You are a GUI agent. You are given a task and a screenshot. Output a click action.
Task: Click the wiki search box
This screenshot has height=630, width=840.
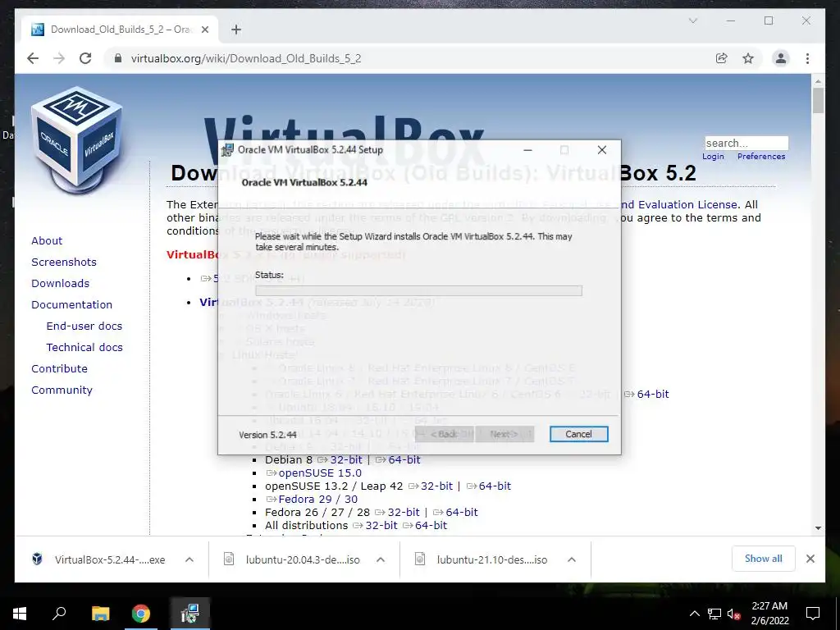[x=746, y=143]
